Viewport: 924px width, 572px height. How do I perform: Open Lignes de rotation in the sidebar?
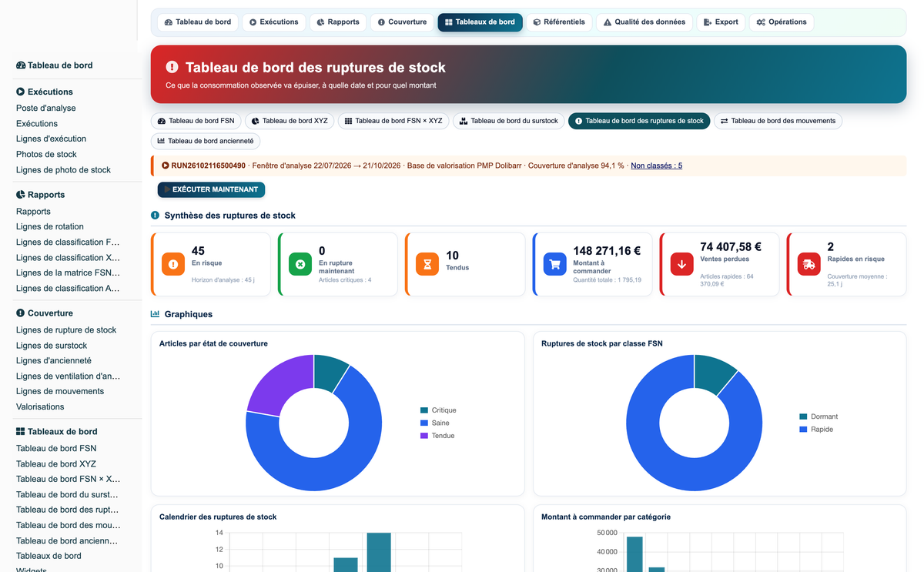click(50, 227)
